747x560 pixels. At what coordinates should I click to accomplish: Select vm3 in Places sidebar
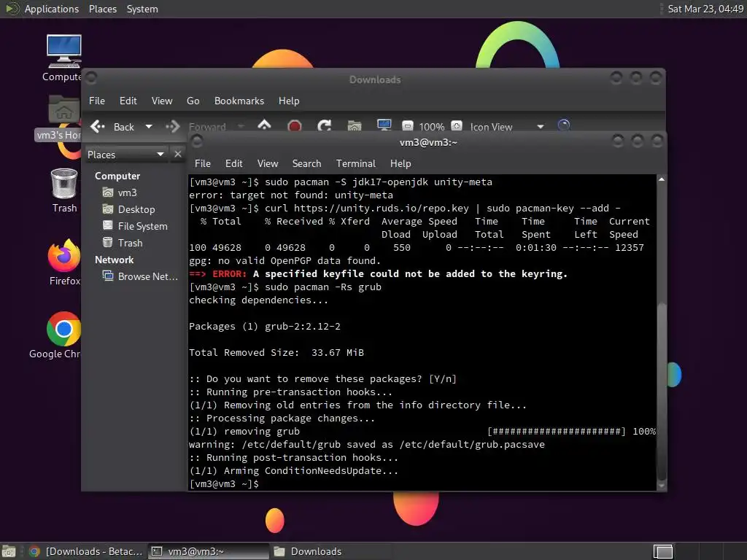127,192
